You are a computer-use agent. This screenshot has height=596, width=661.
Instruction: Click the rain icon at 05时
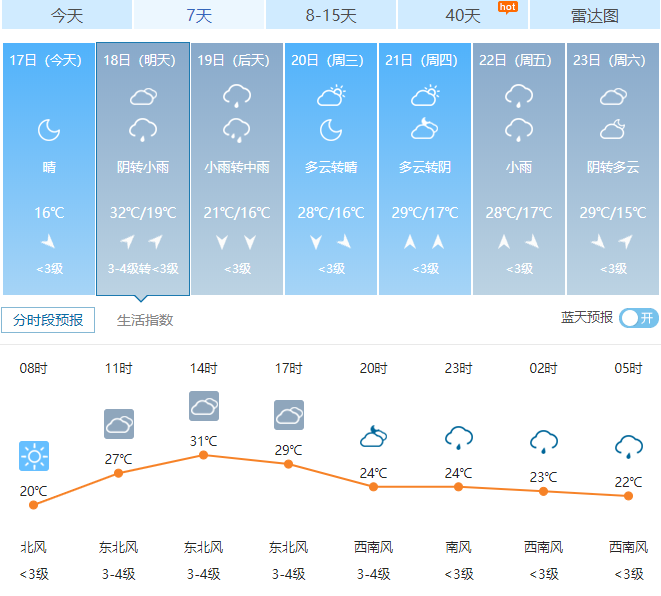[x=628, y=445]
